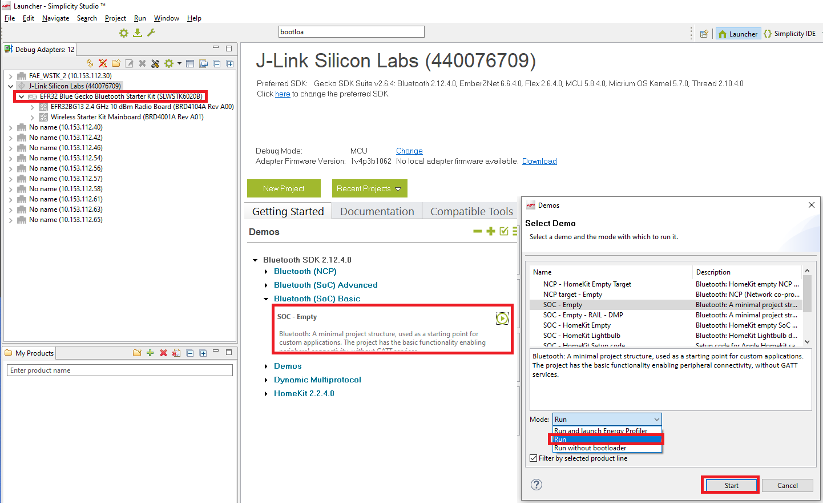The width and height of the screenshot is (823, 504).
Task: Click remove-all document icon in My Products
Action: pos(176,353)
